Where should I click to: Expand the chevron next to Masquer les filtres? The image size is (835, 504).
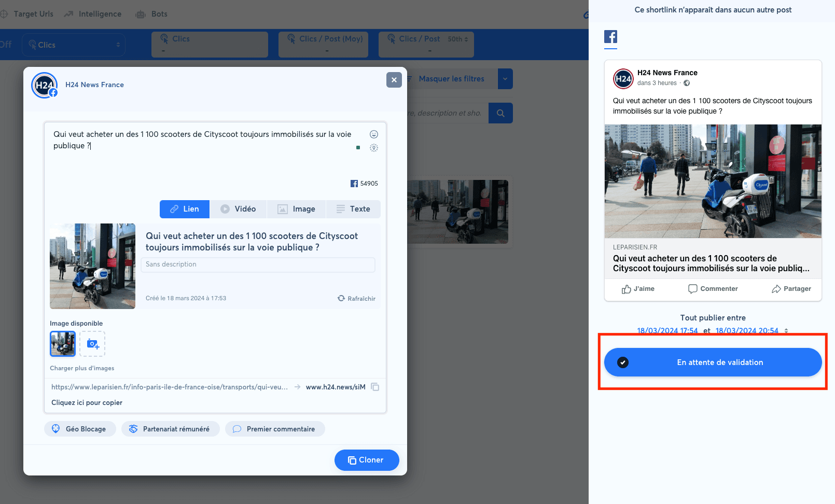(x=505, y=79)
